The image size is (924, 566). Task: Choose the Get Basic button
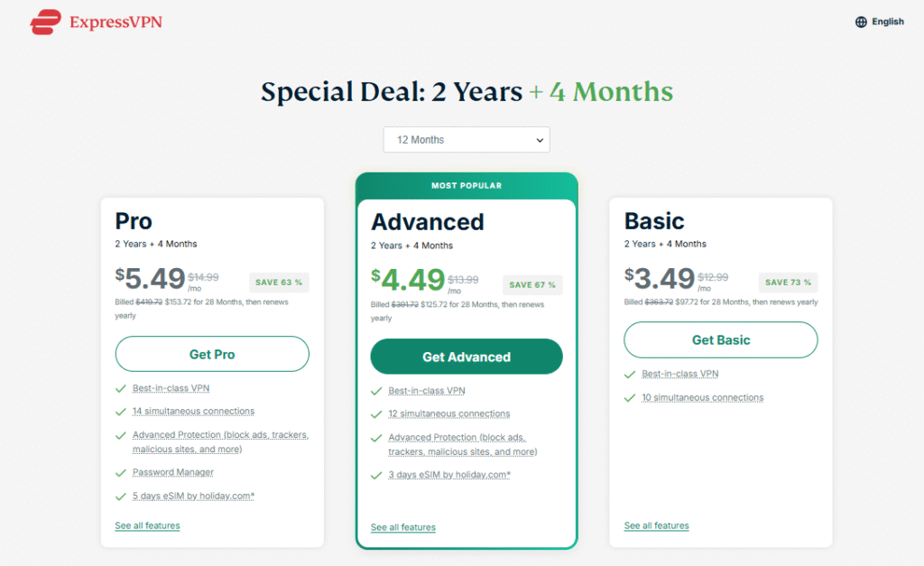coord(721,340)
